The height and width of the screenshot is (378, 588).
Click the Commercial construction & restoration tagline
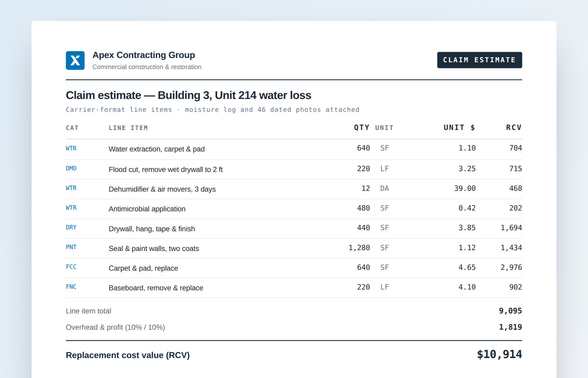[x=147, y=67]
